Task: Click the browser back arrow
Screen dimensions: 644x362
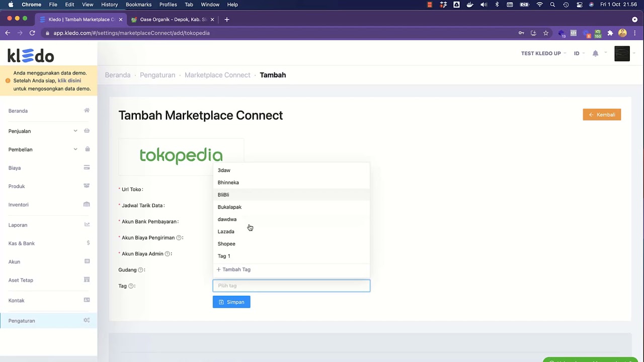Action: click(8, 33)
